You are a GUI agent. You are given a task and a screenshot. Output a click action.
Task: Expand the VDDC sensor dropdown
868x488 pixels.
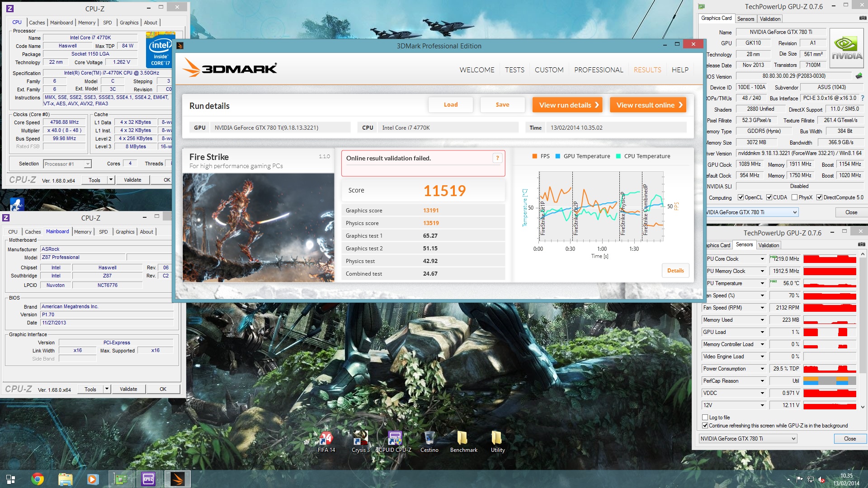pos(762,393)
